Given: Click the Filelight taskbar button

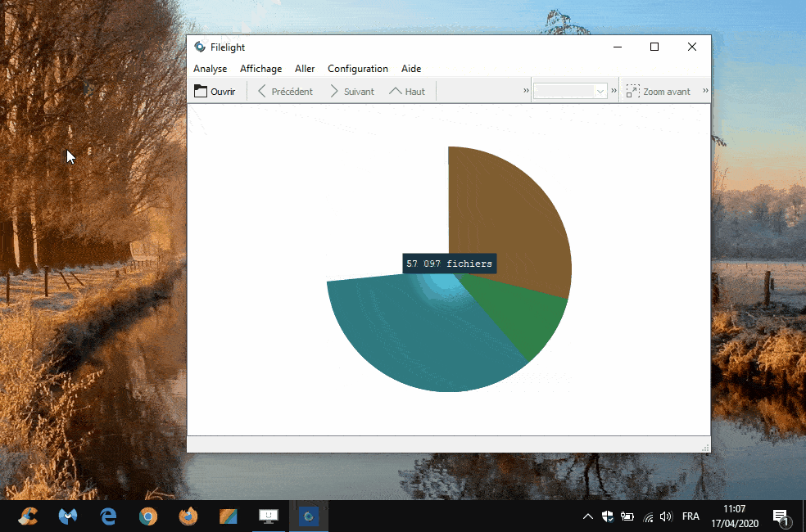Looking at the screenshot, I should tap(309, 516).
